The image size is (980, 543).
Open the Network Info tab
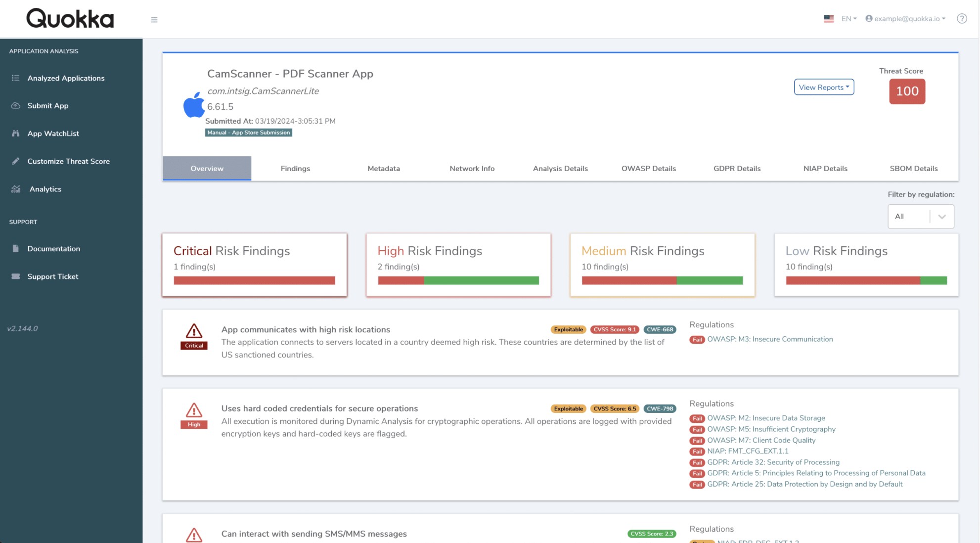pyautogui.click(x=472, y=169)
